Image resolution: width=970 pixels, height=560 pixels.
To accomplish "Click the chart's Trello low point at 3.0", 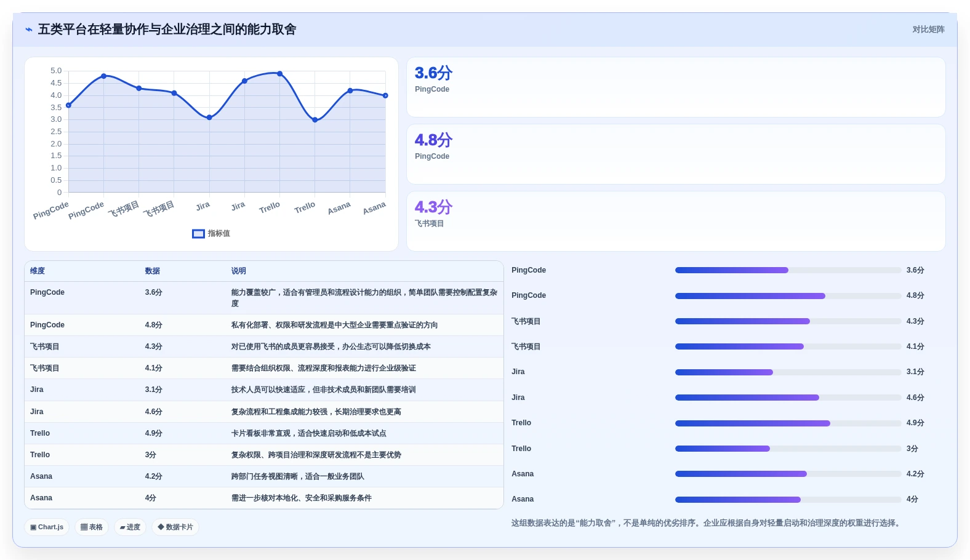I will (x=315, y=120).
